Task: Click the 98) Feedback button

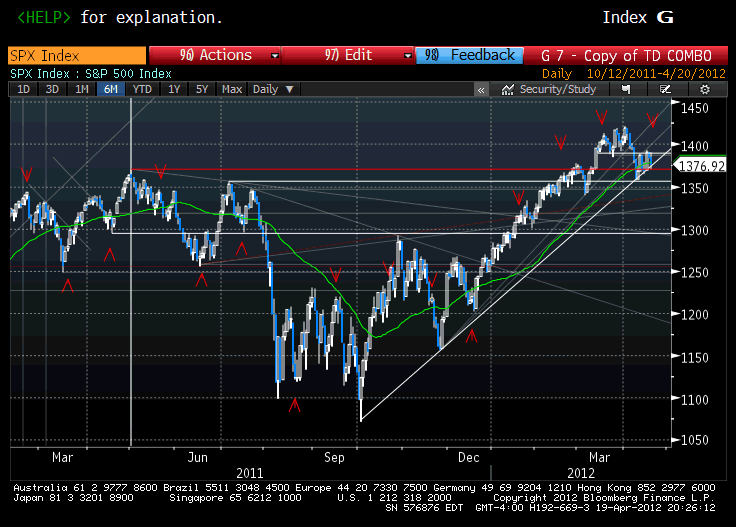Action: pyautogui.click(x=469, y=55)
